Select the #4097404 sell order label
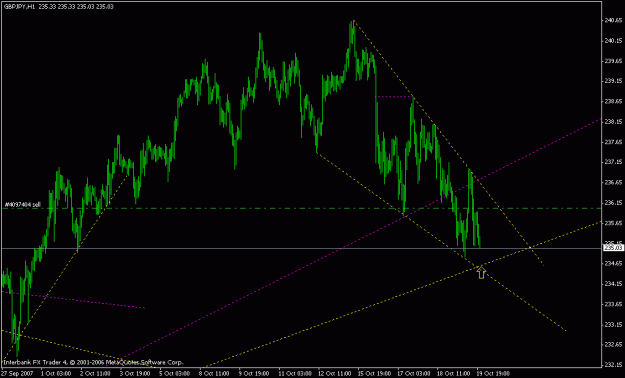 22,205
